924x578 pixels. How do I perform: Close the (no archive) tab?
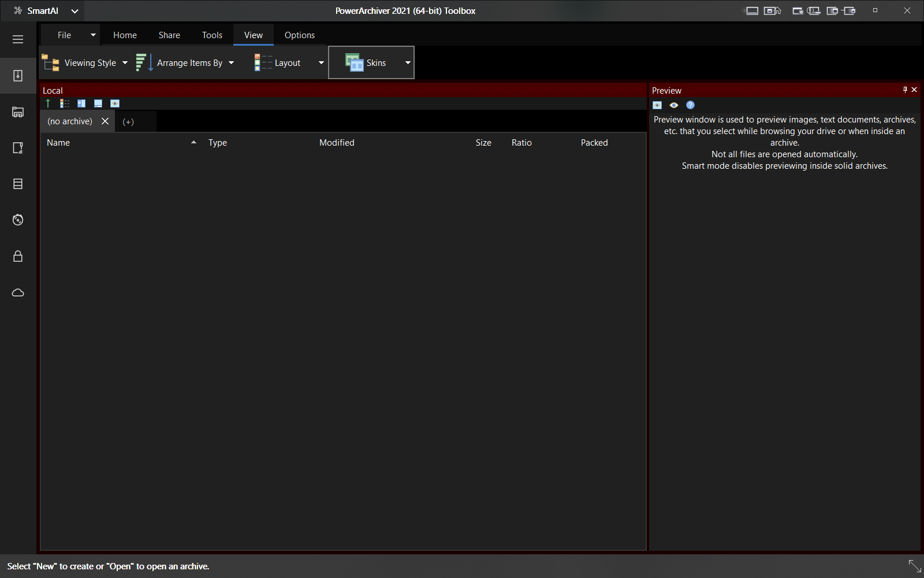(x=105, y=121)
